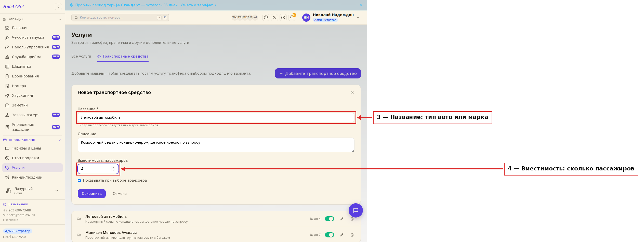Open Чек-лист запуска in sidebar

(32, 37)
